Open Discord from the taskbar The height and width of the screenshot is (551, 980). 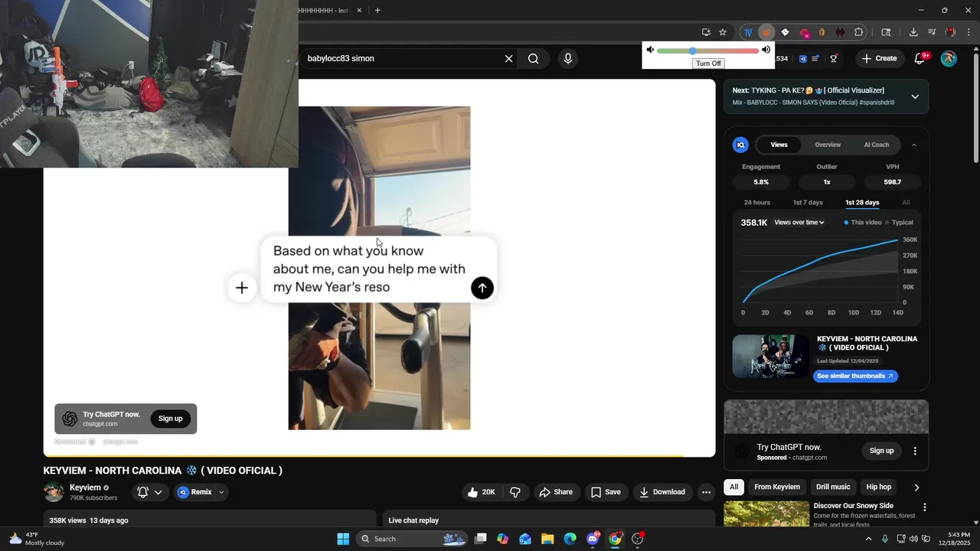(593, 539)
